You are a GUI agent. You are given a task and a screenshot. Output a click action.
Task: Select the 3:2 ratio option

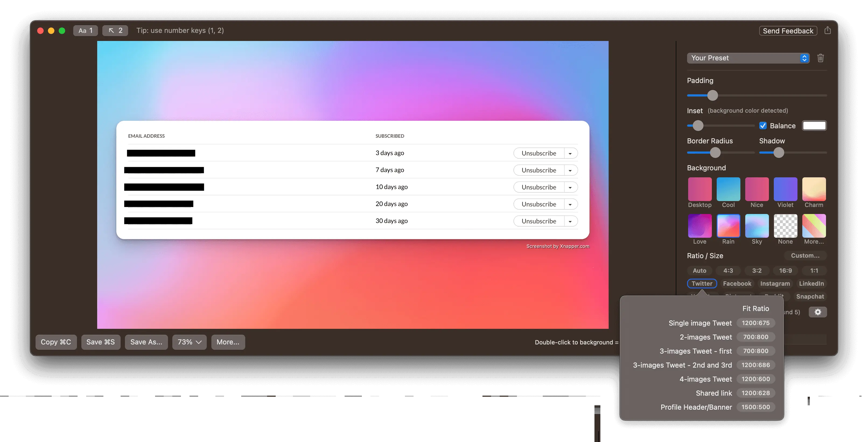coord(757,271)
